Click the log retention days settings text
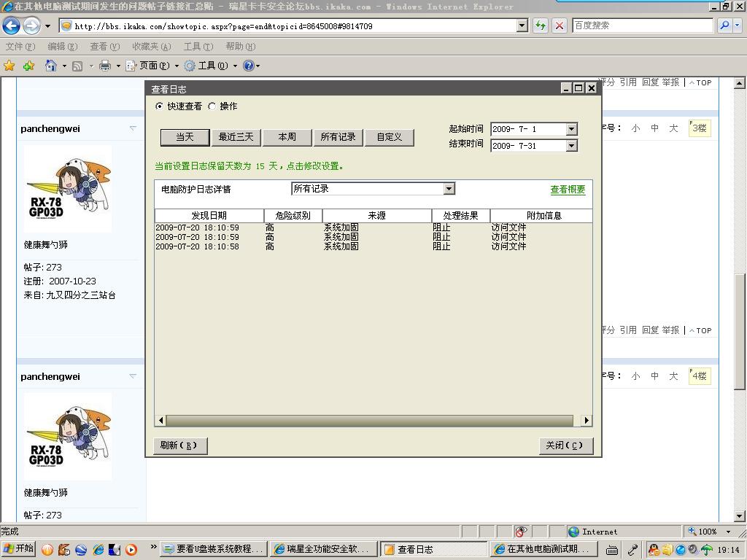This screenshot has width=747, height=560. tap(249, 166)
